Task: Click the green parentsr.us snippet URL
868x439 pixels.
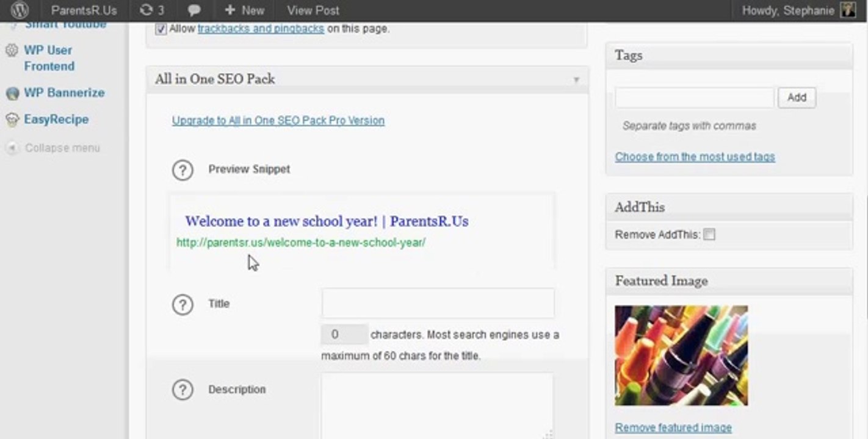Action: [301, 243]
